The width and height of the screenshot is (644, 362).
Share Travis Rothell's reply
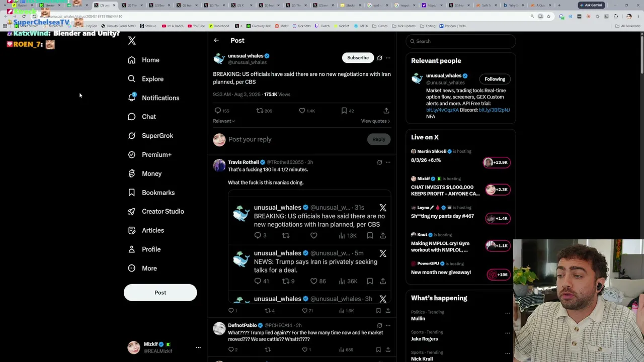coord(388,311)
